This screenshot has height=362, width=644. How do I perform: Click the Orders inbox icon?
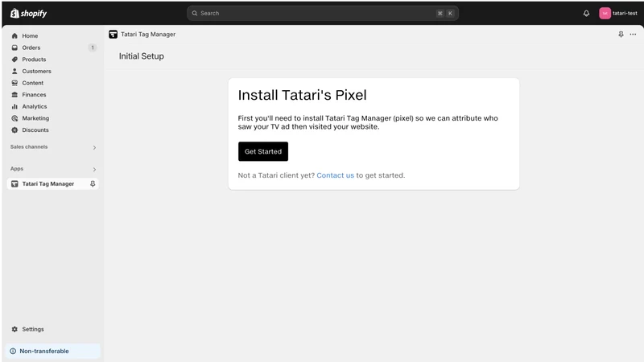[x=14, y=47]
